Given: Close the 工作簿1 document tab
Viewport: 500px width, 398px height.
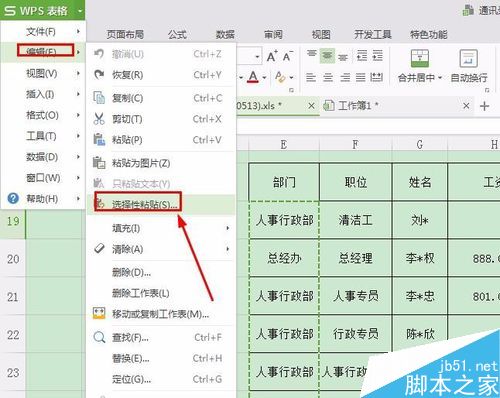Looking at the screenshot, I should 466,106.
